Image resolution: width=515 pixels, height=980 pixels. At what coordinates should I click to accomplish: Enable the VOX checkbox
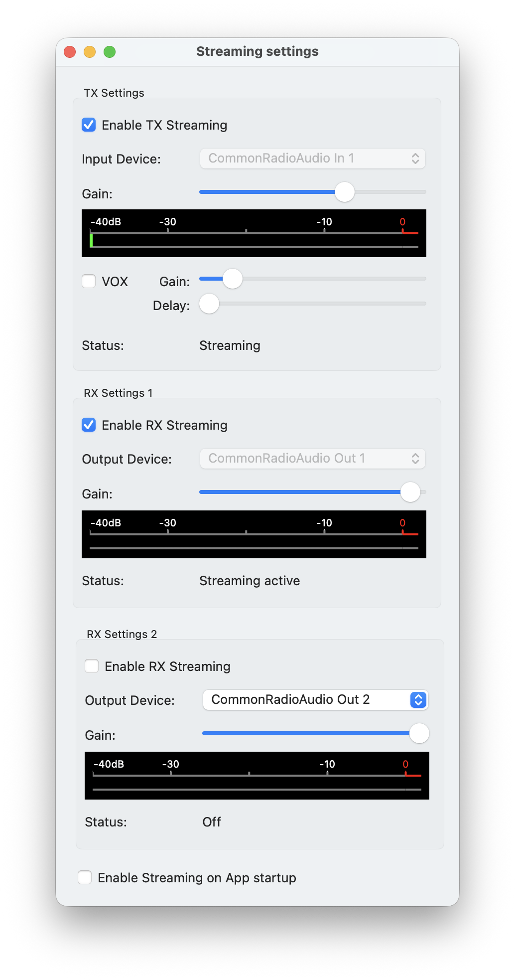pyautogui.click(x=89, y=281)
